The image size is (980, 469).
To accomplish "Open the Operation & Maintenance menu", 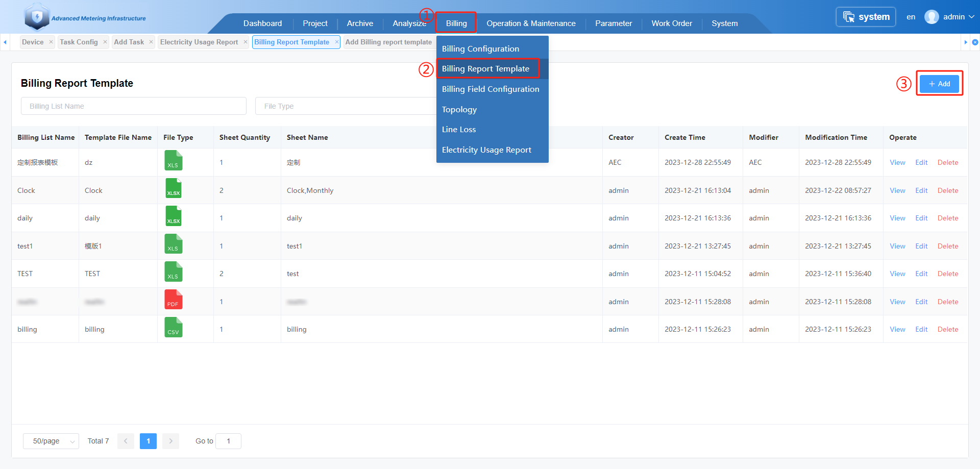I will pos(531,23).
